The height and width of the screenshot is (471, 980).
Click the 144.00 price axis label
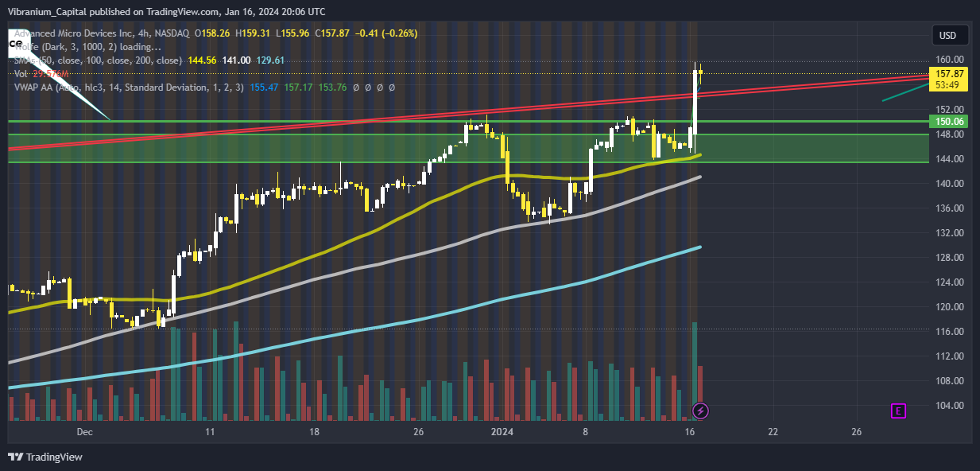point(949,159)
